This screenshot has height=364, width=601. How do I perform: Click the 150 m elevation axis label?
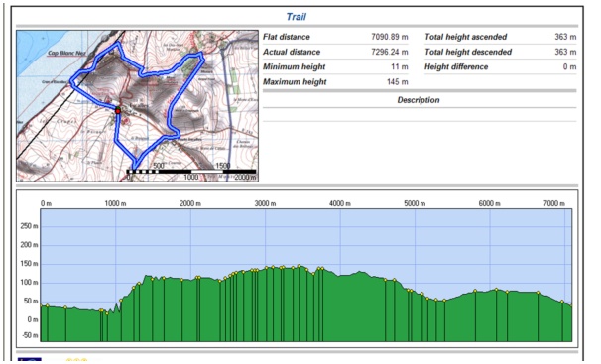click(29, 264)
